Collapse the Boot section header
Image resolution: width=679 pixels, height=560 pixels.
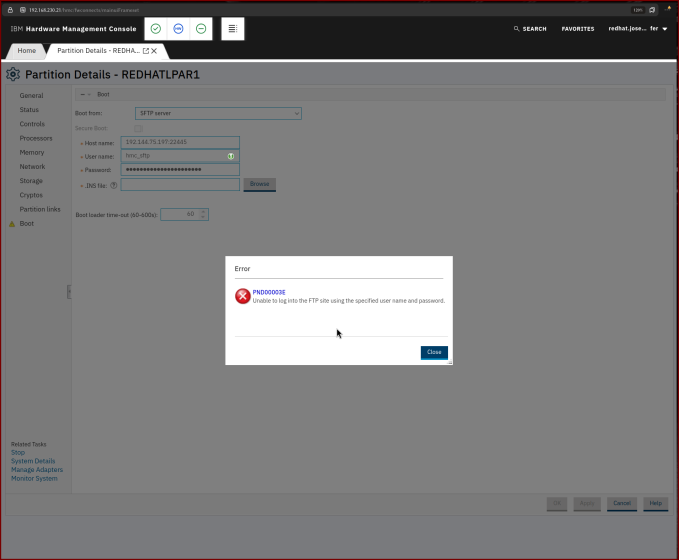pyautogui.click(x=85, y=94)
